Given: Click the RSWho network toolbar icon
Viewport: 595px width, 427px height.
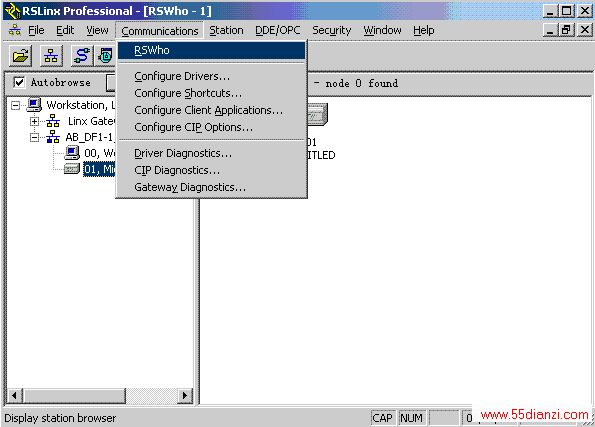Looking at the screenshot, I should coord(51,56).
